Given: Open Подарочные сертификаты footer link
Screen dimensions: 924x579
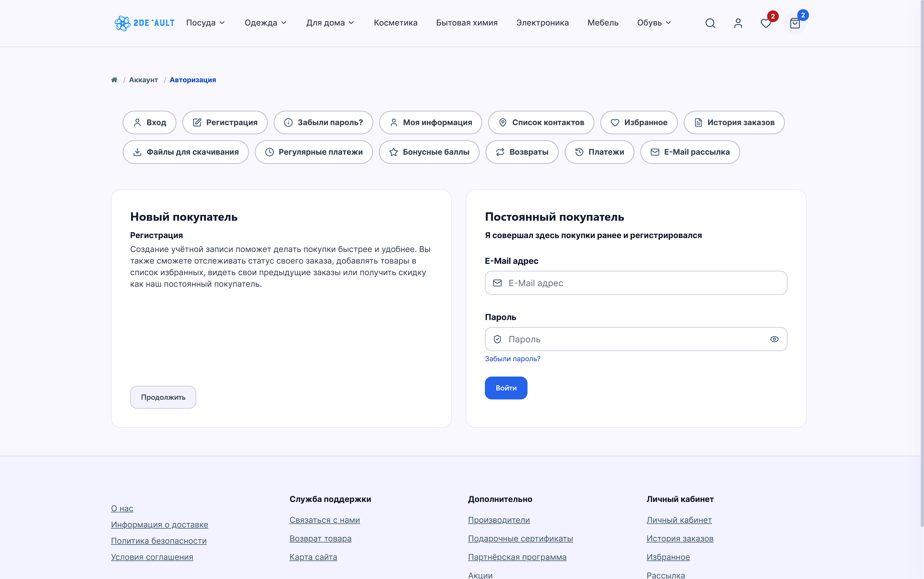Looking at the screenshot, I should pyautogui.click(x=520, y=538).
